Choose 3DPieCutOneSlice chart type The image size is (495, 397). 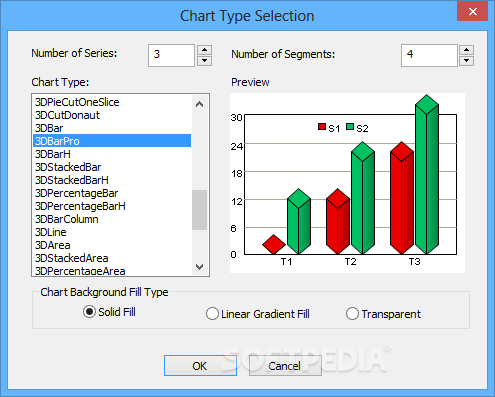(112, 102)
